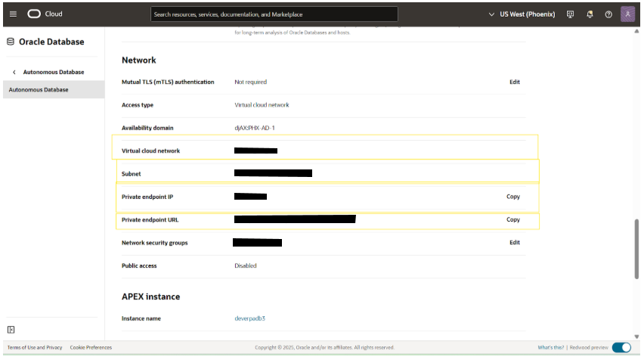Open the announcements bell icon
Viewport: 644px width, 357px height.
[x=590, y=14]
